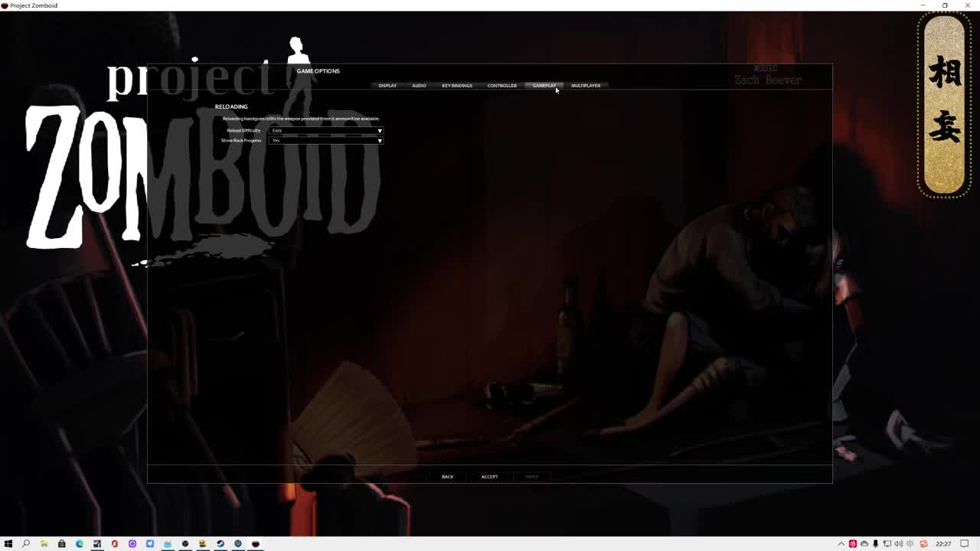Open the Audio options tab

[419, 86]
